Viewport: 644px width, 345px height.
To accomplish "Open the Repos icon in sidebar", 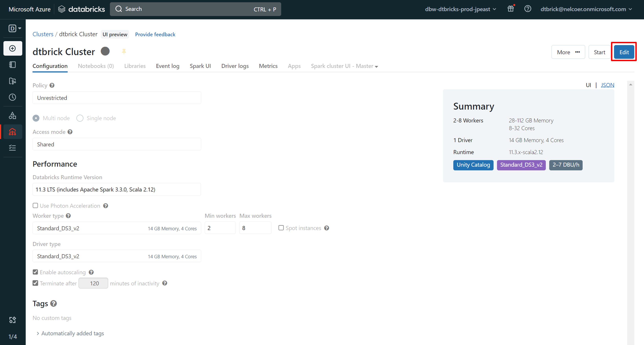I will tap(13, 81).
